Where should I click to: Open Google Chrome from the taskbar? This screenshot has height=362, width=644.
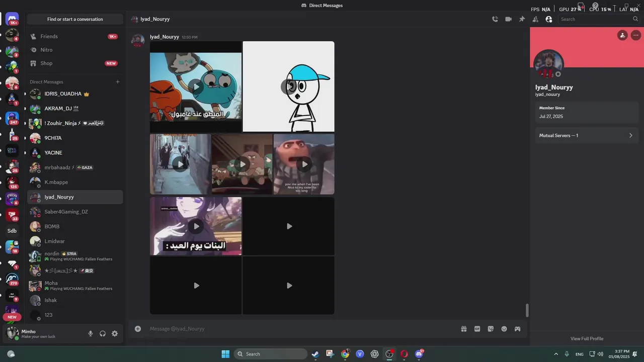[345, 354]
